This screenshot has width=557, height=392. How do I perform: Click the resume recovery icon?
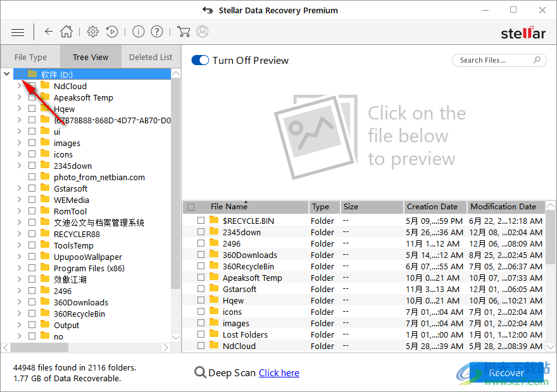click(112, 32)
